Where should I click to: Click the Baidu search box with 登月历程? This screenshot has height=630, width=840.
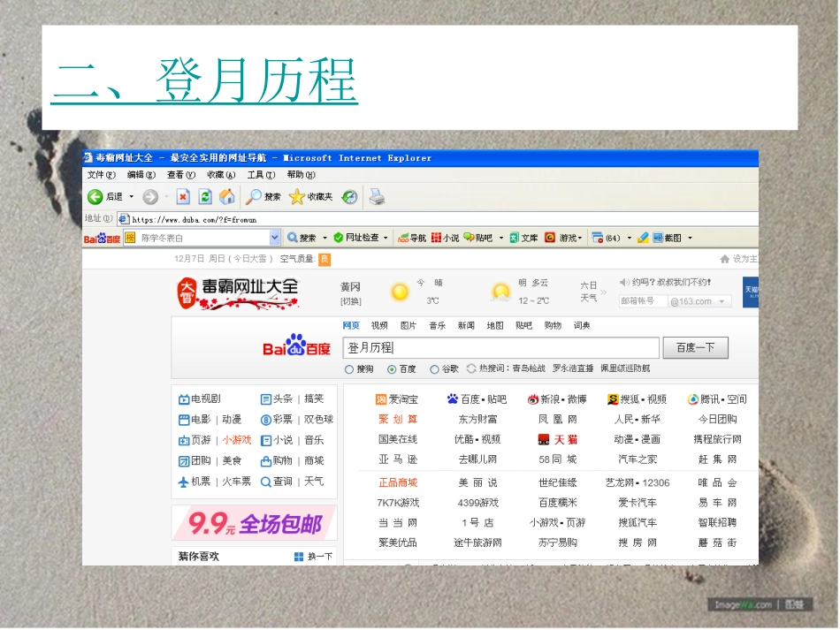click(500, 348)
